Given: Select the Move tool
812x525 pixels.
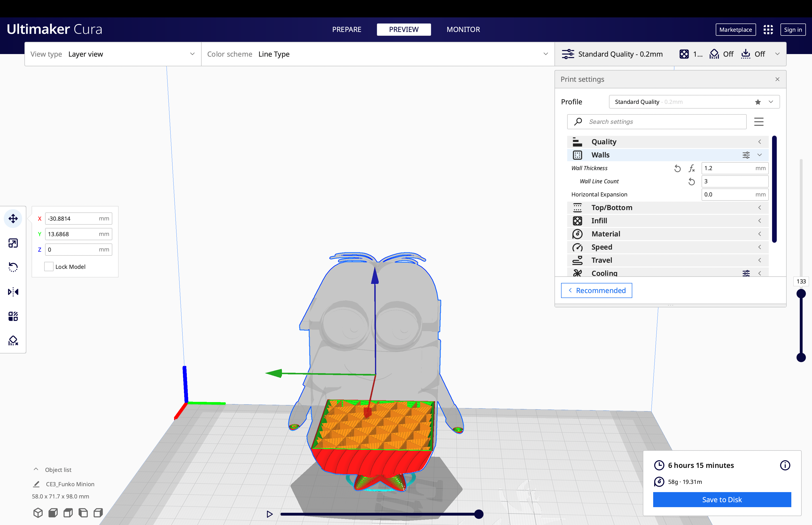Looking at the screenshot, I should coord(13,219).
